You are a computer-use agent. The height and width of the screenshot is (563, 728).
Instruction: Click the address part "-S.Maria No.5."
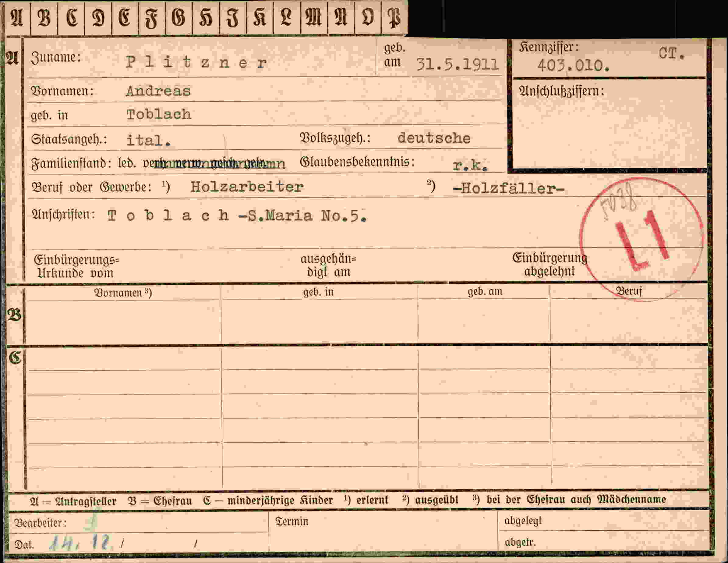[x=303, y=216]
